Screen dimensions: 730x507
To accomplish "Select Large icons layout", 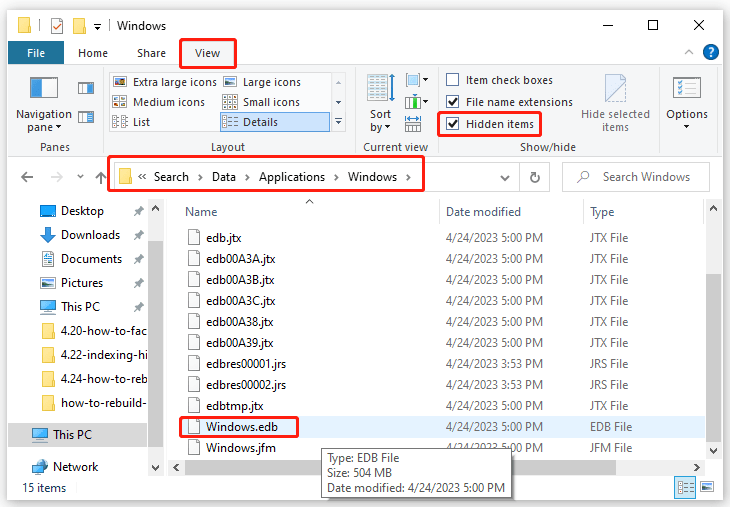I will 263,82.
